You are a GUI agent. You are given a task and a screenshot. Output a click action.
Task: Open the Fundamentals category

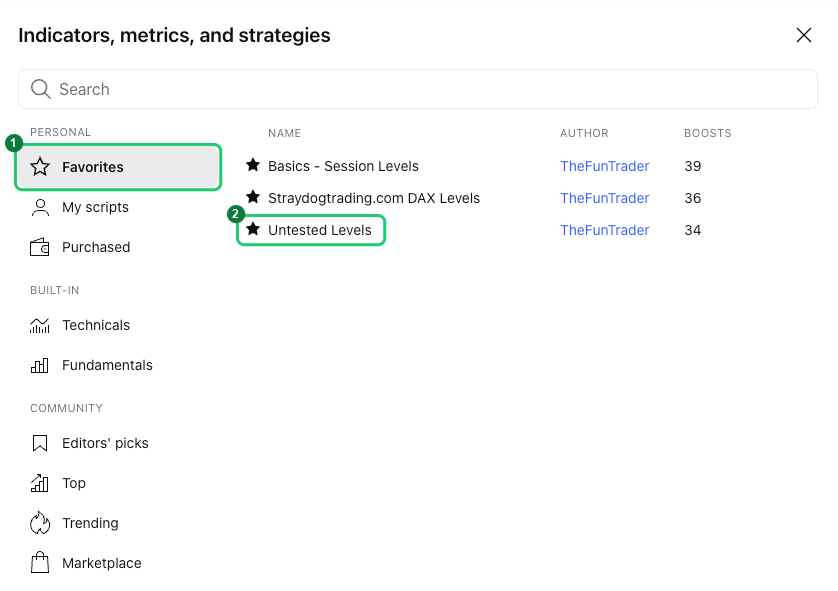click(x=118, y=365)
